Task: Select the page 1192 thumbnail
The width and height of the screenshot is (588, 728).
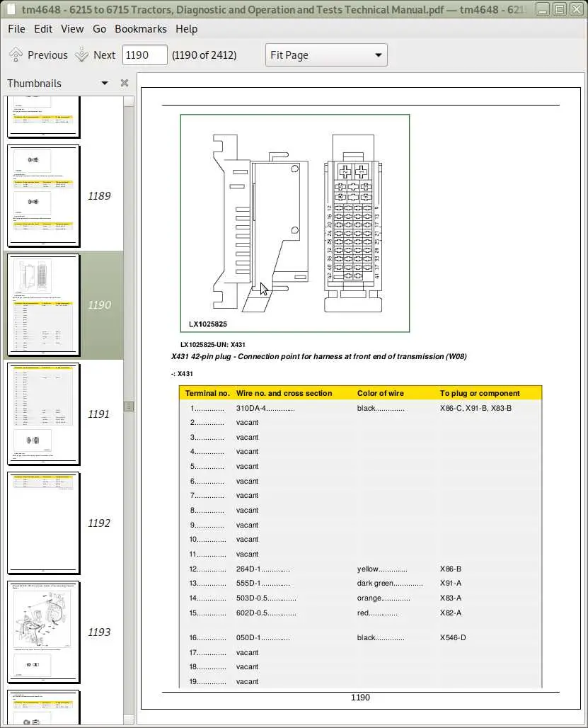Action: pos(44,523)
